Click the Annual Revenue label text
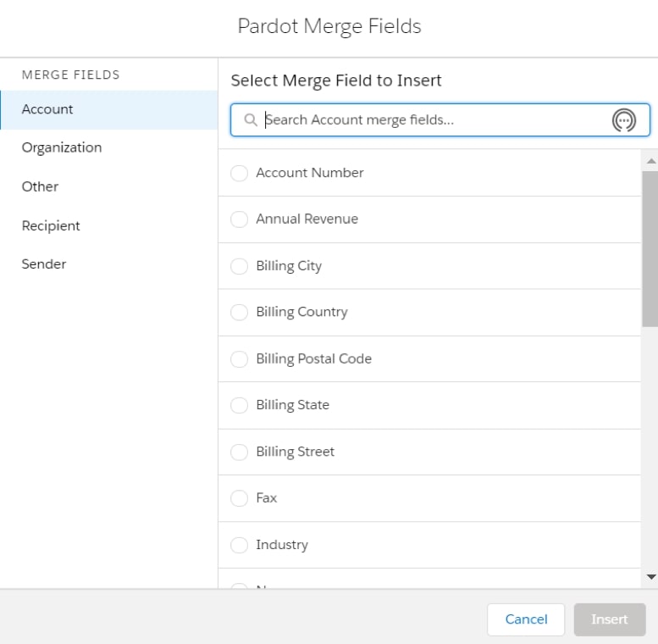This screenshot has width=658, height=644. (x=307, y=219)
